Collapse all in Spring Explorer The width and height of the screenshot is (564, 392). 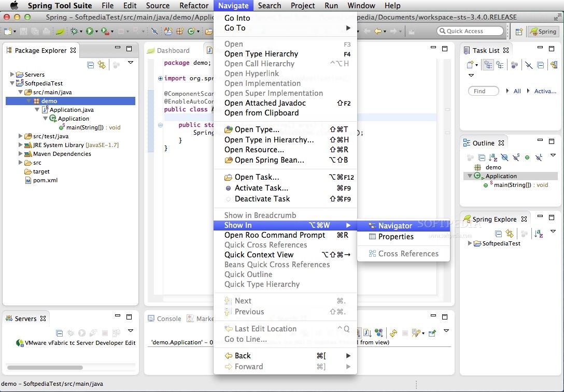tap(498, 234)
